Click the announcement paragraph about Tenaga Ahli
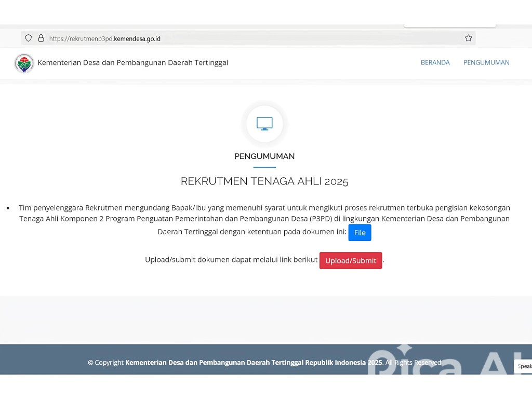Screen dimensions: 532x399 tap(264, 219)
